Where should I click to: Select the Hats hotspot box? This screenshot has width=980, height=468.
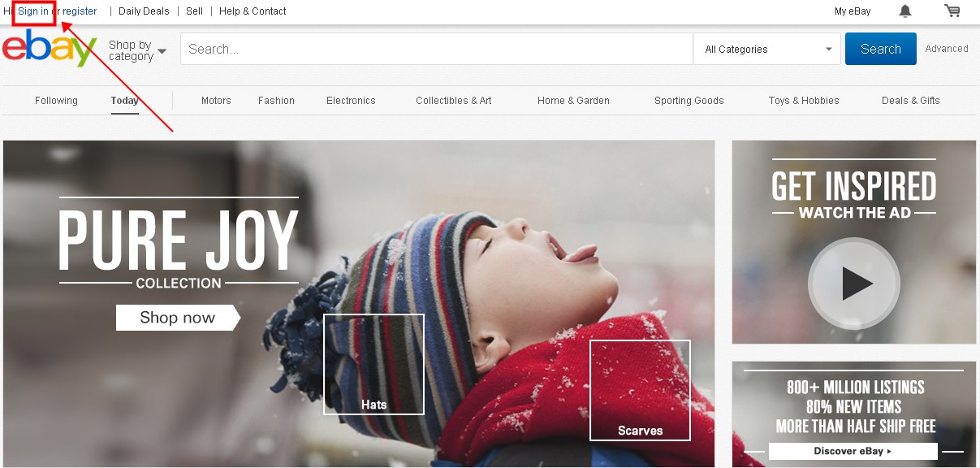(373, 364)
